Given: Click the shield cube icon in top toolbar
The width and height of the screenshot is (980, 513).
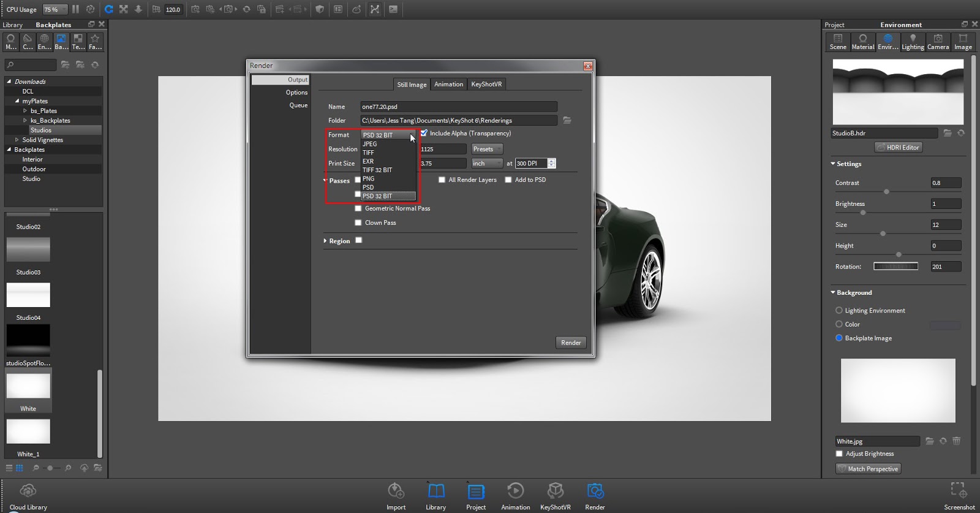Looking at the screenshot, I should (x=320, y=9).
